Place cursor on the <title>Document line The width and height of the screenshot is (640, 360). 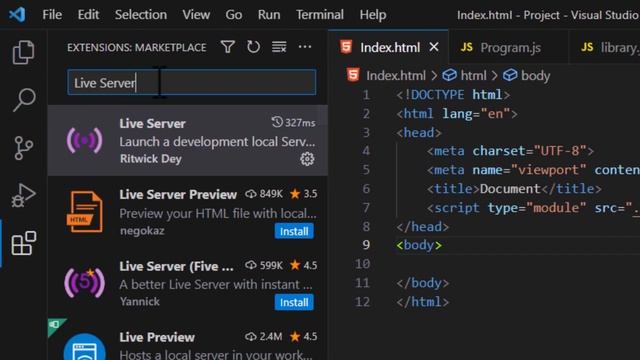tap(514, 189)
